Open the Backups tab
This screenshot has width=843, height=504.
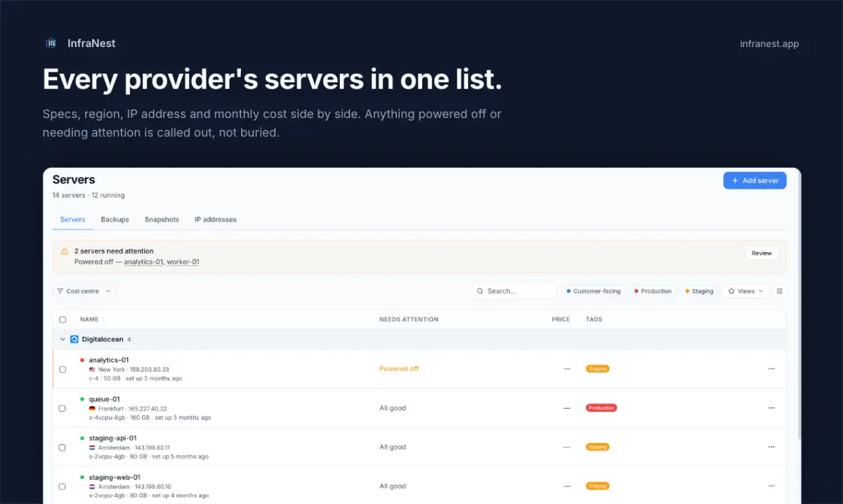point(115,220)
